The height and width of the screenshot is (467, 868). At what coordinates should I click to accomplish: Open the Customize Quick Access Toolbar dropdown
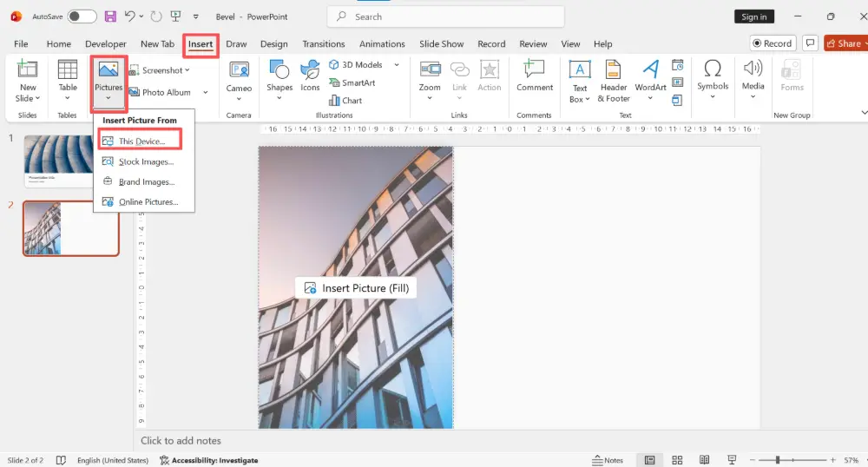pyautogui.click(x=195, y=16)
